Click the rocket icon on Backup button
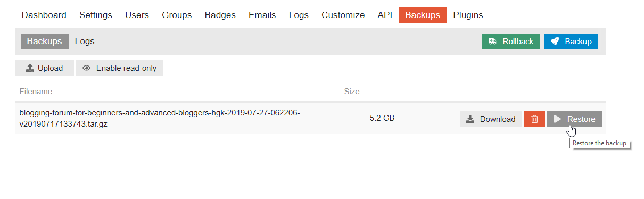 tap(555, 42)
